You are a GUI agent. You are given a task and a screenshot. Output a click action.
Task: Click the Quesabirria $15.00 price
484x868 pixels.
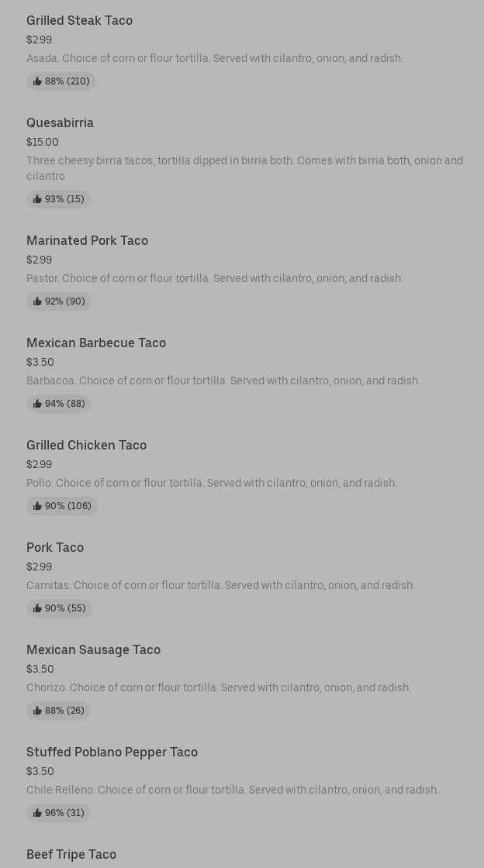[x=43, y=143]
